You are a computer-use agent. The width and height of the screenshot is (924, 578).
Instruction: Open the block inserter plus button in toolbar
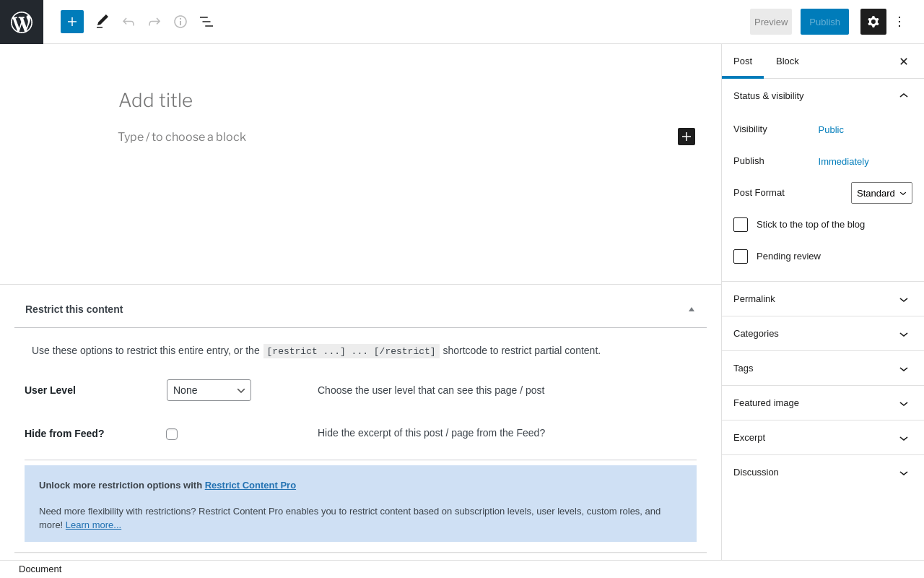[72, 22]
